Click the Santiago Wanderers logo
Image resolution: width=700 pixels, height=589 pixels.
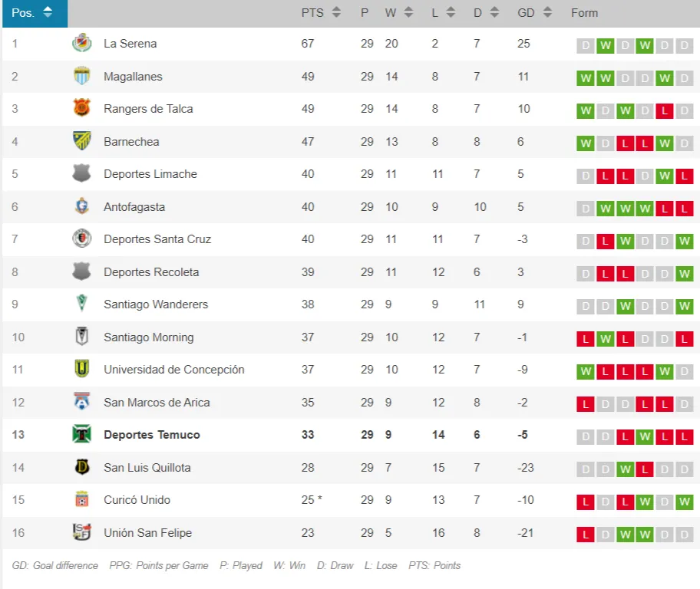pos(81,304)
